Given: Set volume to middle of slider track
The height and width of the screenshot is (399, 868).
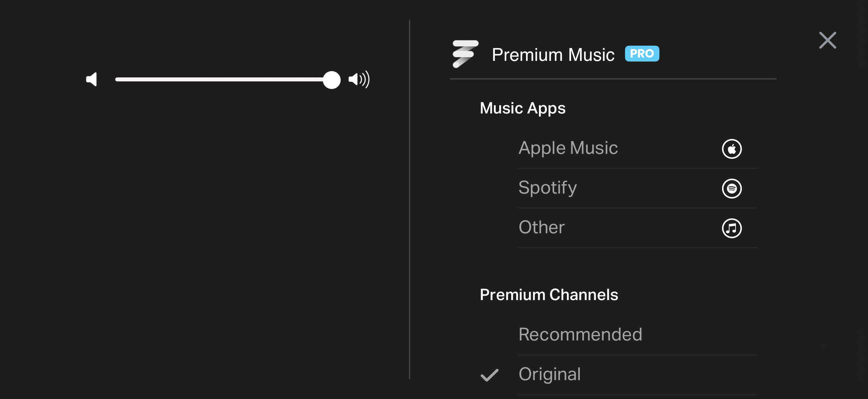Looking at the screenshot, I should tap(224, 80).
